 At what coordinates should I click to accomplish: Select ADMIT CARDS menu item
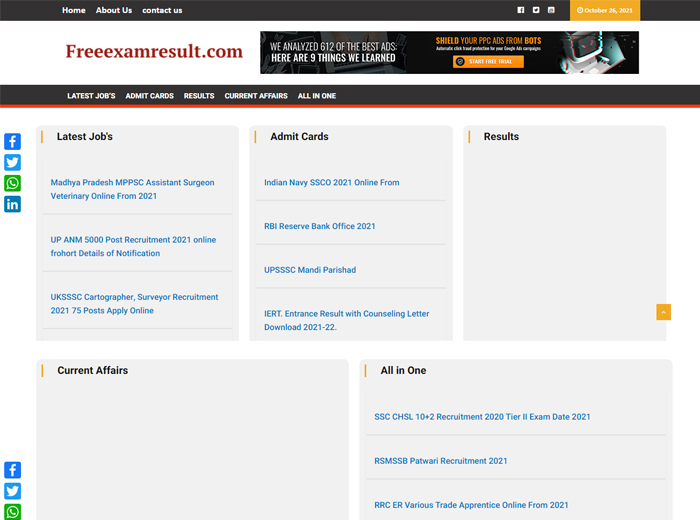[x=150, y=96]
